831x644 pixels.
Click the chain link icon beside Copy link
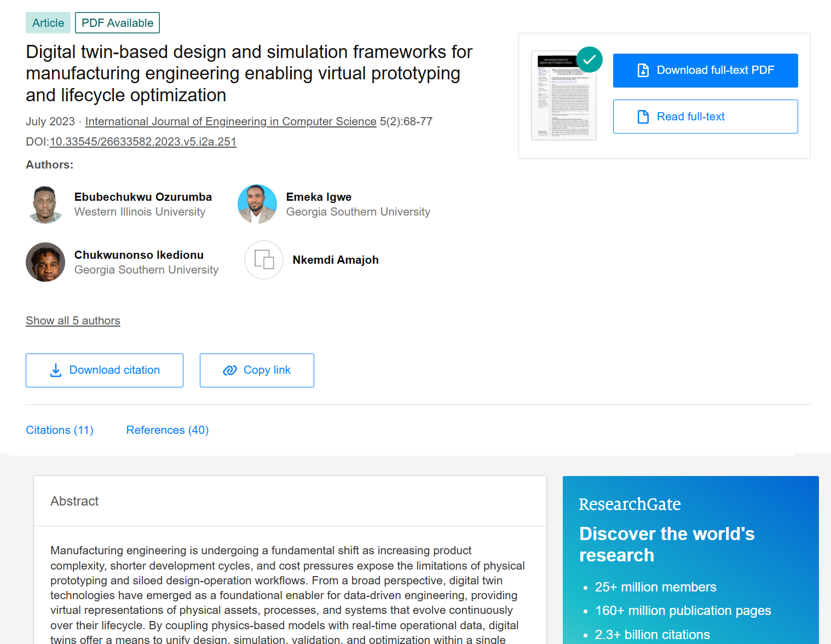(x=230, y=370)
